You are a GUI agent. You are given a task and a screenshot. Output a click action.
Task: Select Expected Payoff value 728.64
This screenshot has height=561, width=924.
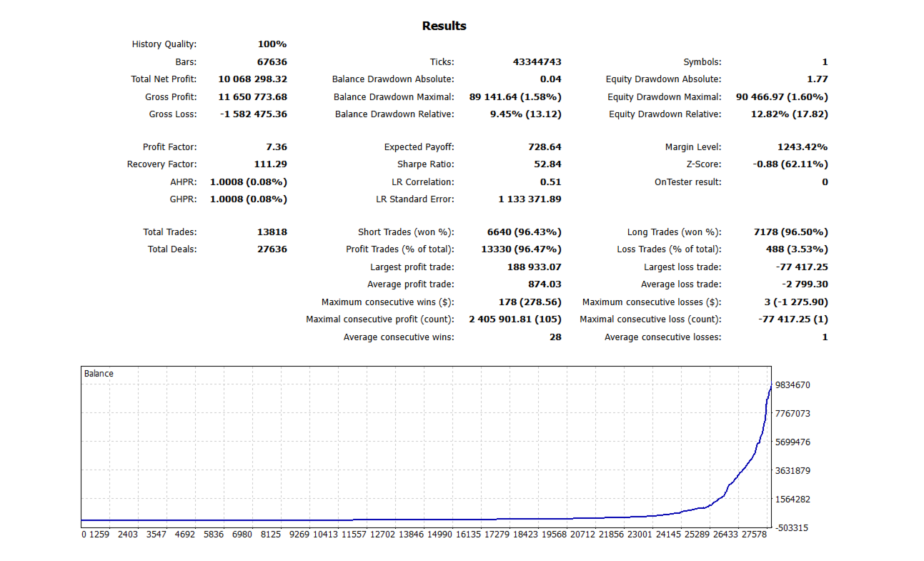[545, 147]
